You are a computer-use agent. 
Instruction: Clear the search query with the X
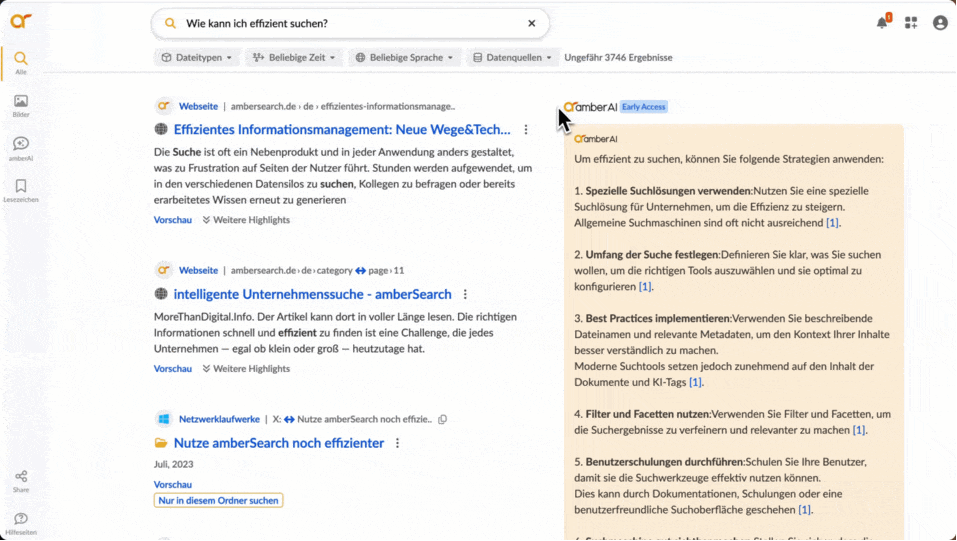click(x=532, y=23)
